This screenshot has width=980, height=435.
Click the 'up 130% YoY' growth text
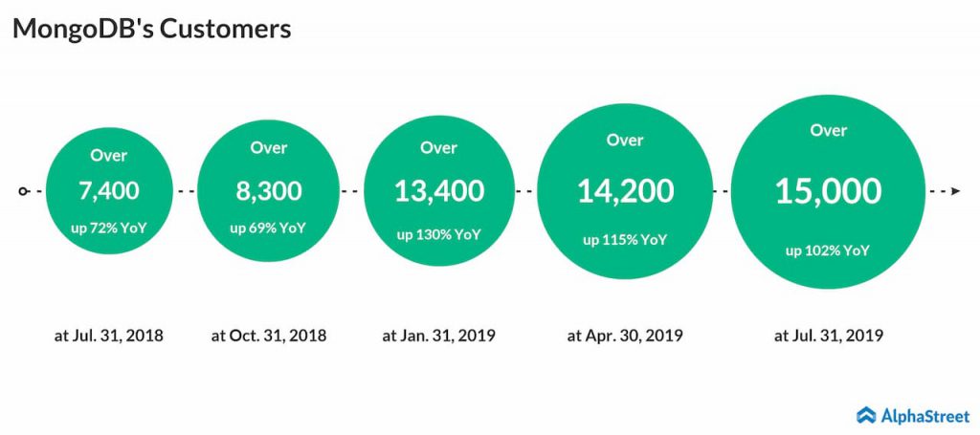point(438,235)
